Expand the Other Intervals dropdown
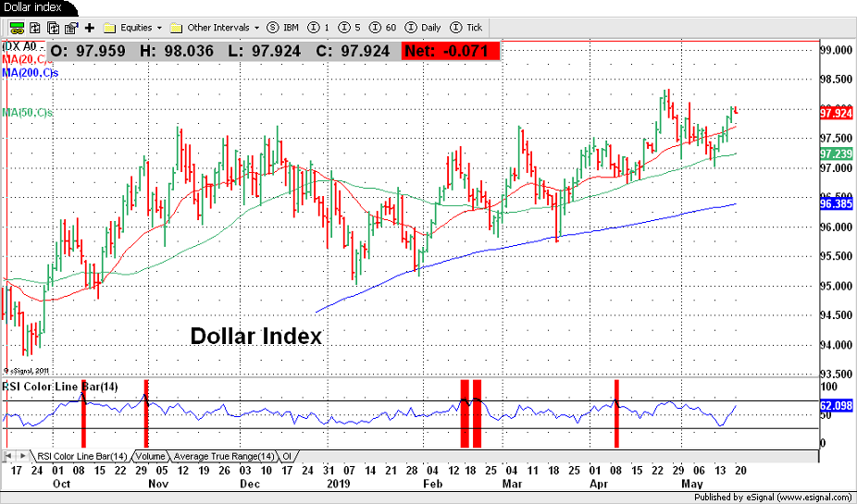The width and height of the screenshot is (857, 504). coord(215,28)
